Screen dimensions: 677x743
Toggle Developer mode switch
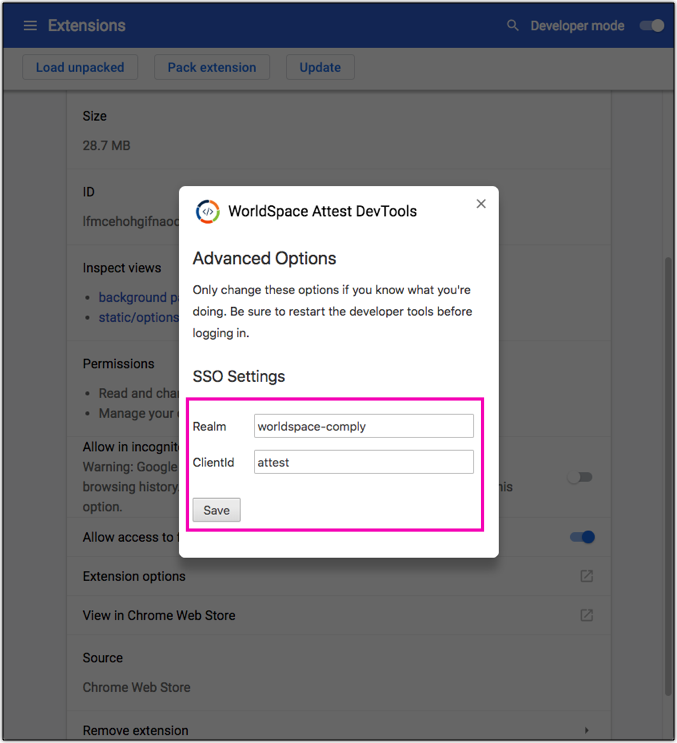pos(652,26)
